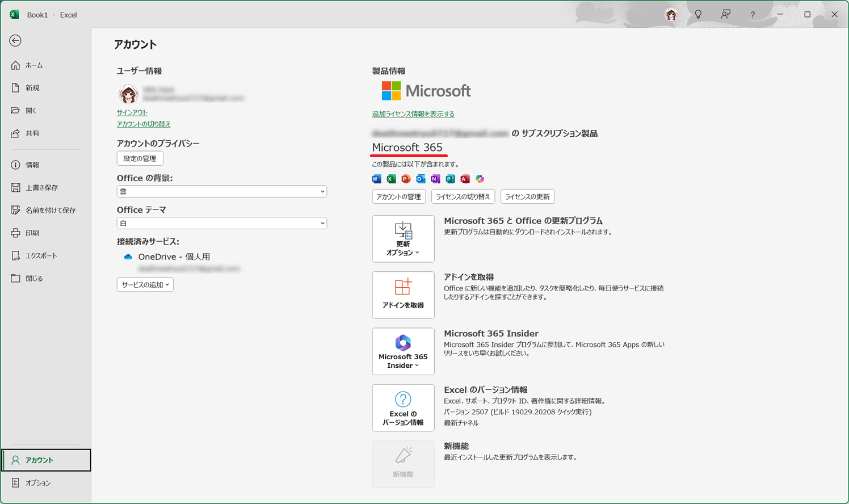
Task: Click the OneDrive cloud icon
Action: (128, 257)
